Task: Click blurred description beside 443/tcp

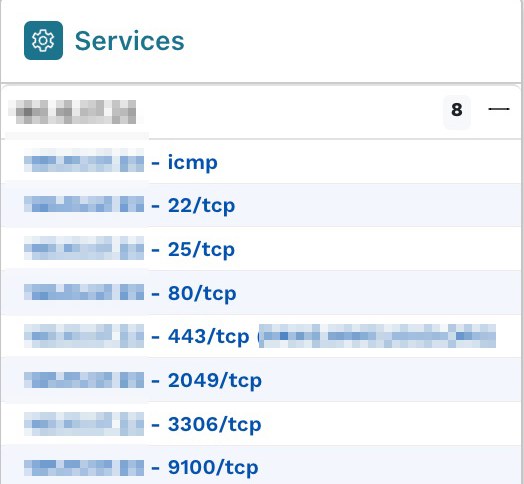Action: click(377, 336)
